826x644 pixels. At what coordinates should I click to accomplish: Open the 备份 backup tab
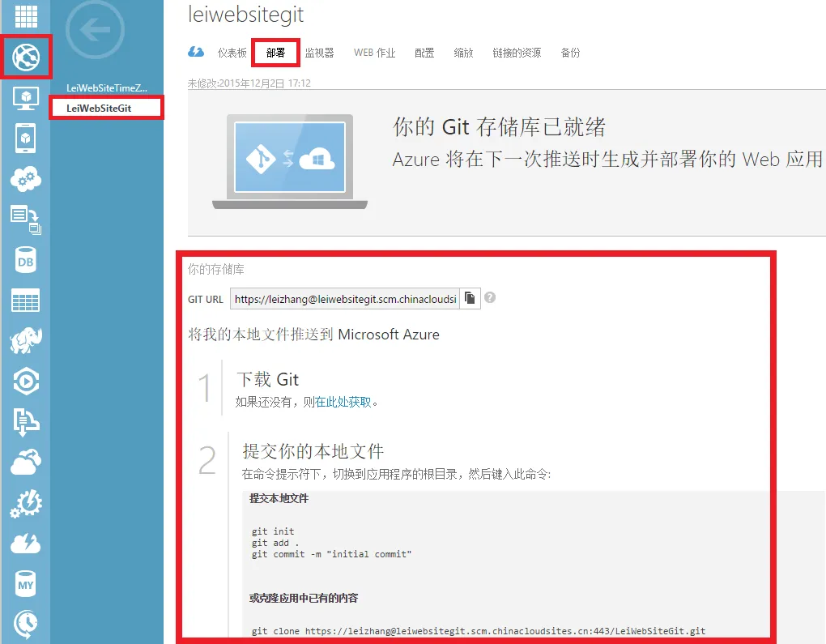(x=570, y=53)
